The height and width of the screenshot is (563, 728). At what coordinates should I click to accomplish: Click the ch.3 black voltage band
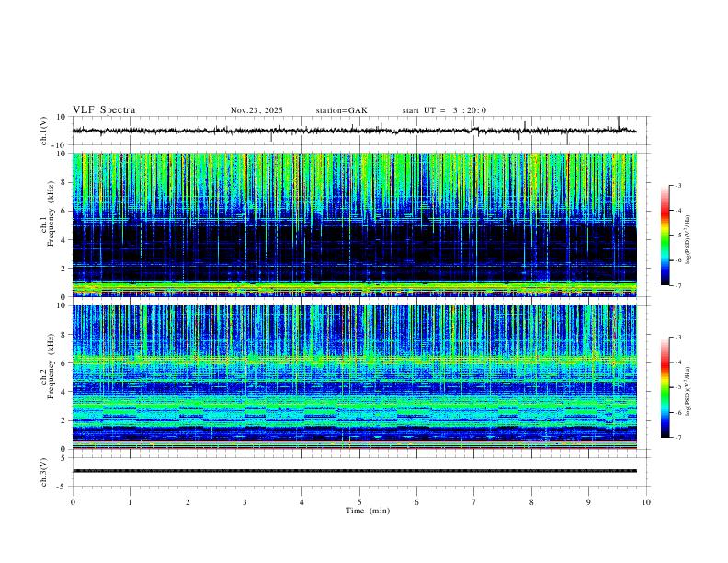pos(354,471)
